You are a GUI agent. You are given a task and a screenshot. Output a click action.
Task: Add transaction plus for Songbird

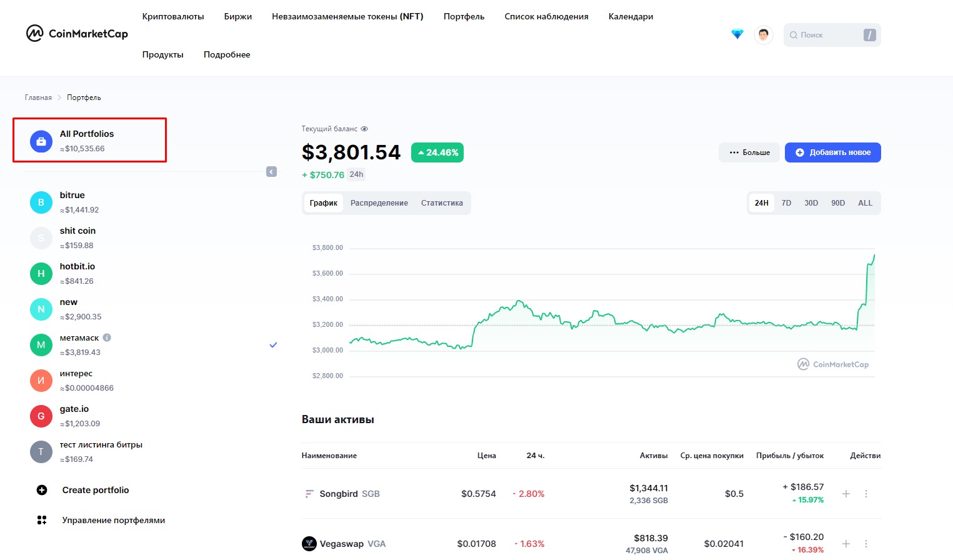(x=846, y=494)
